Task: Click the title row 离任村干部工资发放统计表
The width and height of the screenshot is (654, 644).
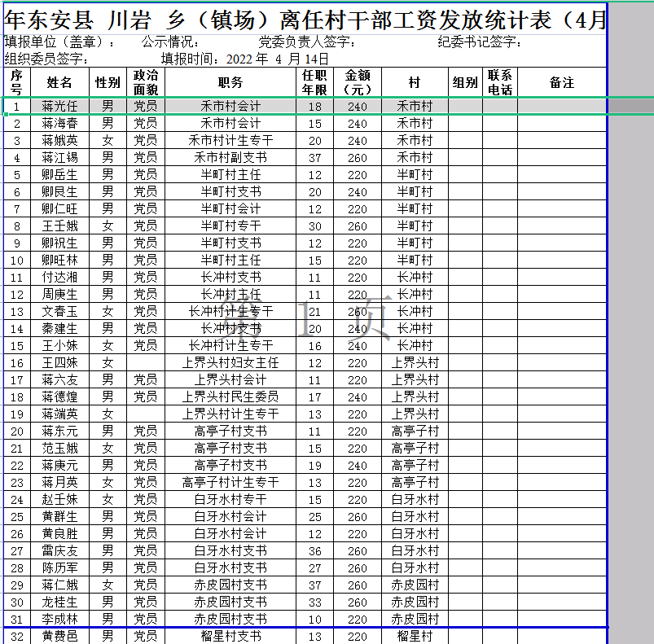Action: [x=305, y=20]
